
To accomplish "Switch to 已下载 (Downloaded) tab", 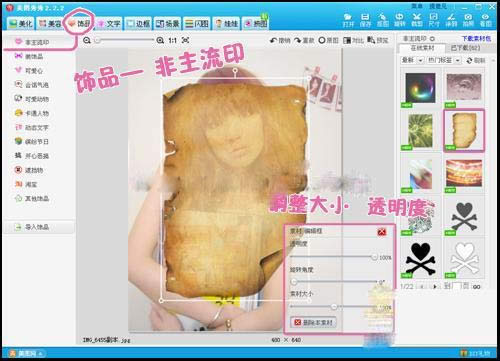I will [x=465, y=48].
